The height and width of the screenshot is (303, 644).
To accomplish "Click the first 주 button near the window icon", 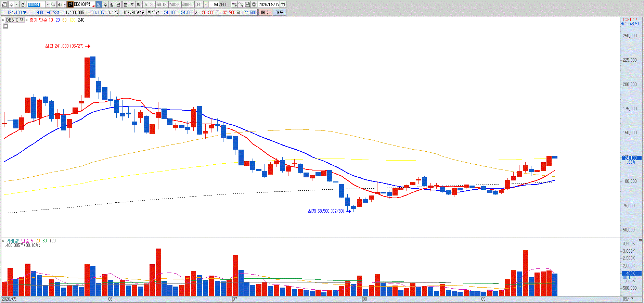I will point(11,4).
